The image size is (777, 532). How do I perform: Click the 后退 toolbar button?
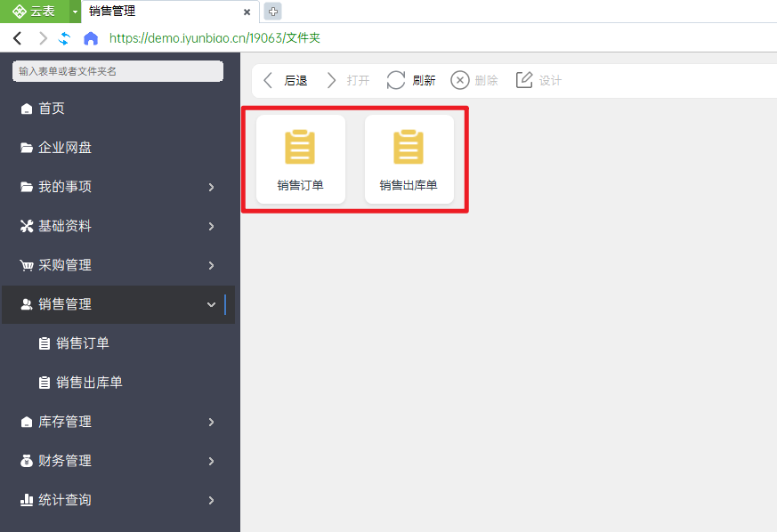point(285,80)
